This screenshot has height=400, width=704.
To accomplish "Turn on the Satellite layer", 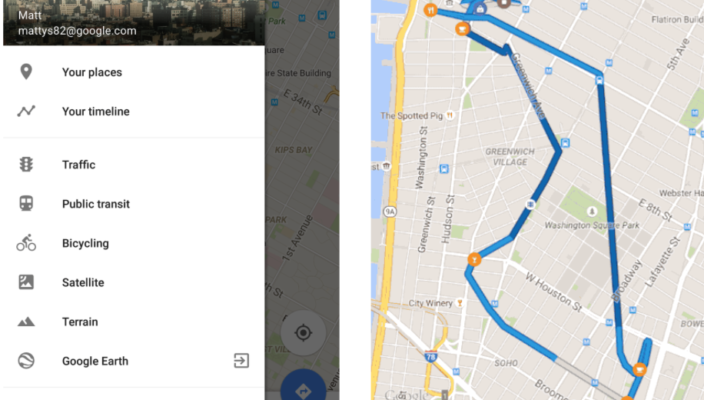I will click(x=134, y=282).
